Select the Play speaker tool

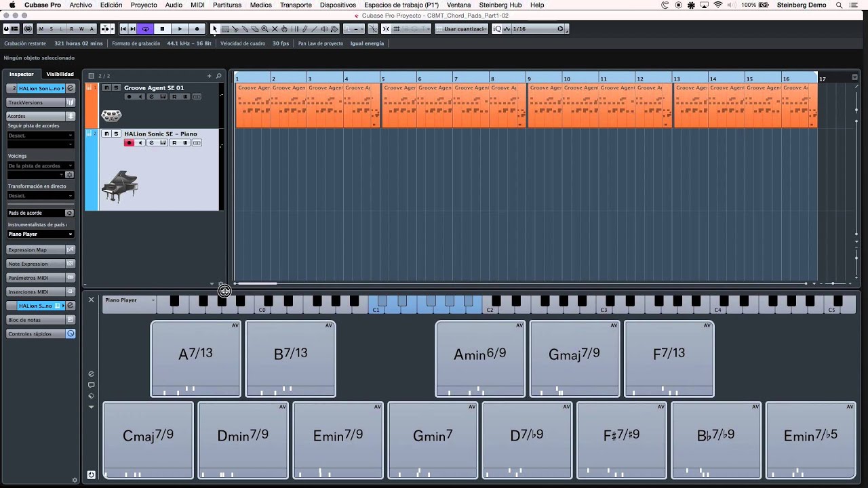point(324,29)
